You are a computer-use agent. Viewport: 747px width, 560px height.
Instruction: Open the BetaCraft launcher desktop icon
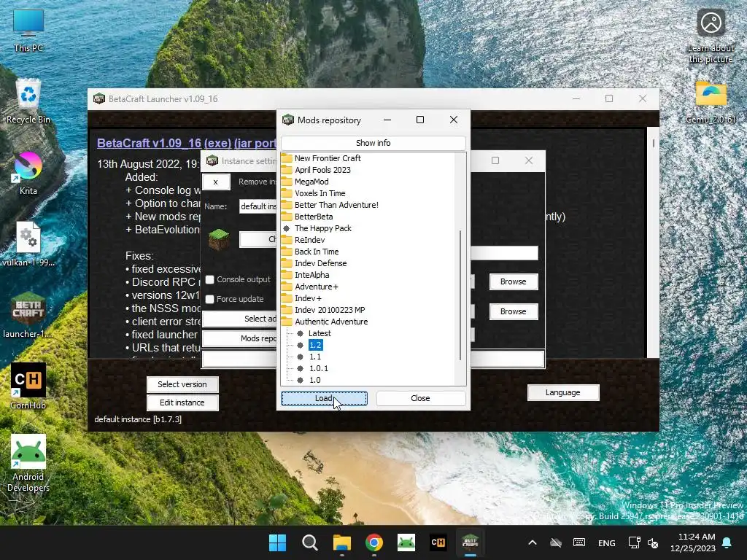click(x=28, y=315)
